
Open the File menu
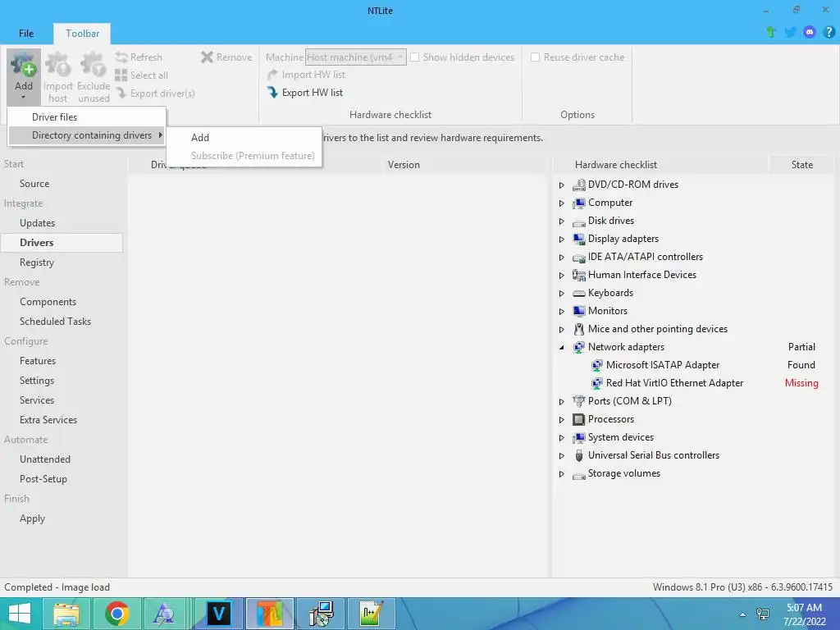click(26, 33)
